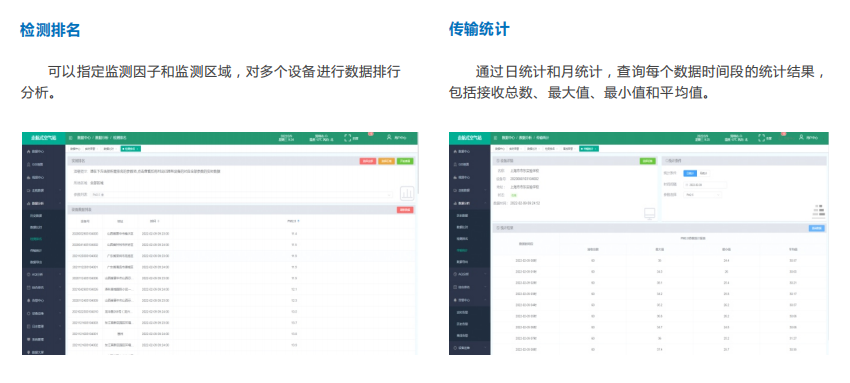This screenshot has width=850, height=383.
Task: Open PM2.5 parameter dropdown in 传输统计 screenshot
Action: [x=702, y=194]
